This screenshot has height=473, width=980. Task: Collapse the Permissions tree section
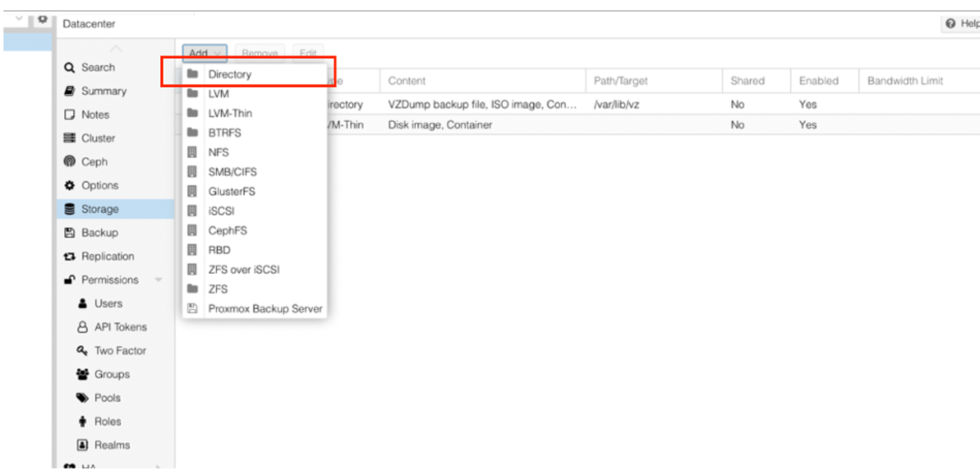pos(158,280)
